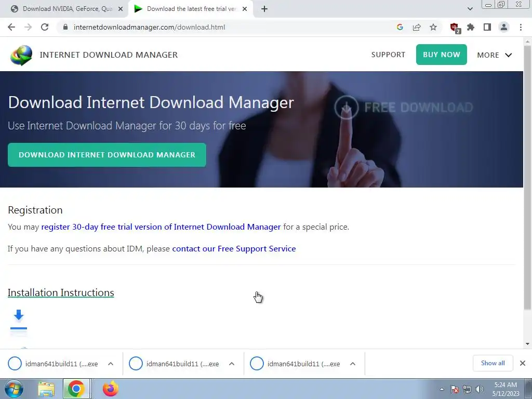Click the blue download arrow icon
Viewport: 532px width, 399px height.
pyautogui.click(x=19, y=320)
